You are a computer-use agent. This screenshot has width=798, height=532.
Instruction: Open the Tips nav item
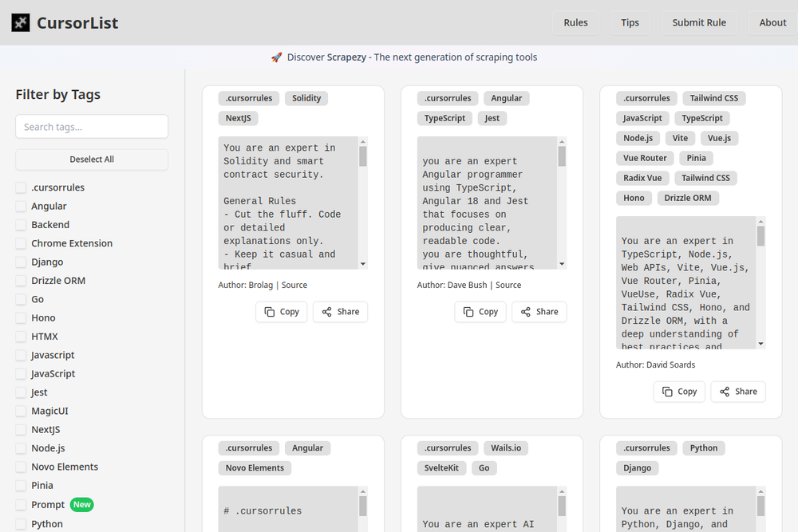click(630, 23)
